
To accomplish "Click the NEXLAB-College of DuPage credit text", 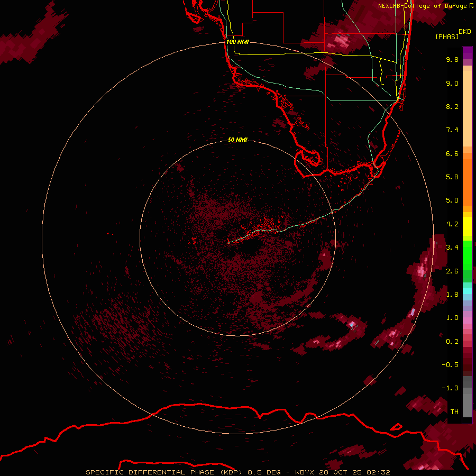I will pyautogui.click(x=422, y=6).
